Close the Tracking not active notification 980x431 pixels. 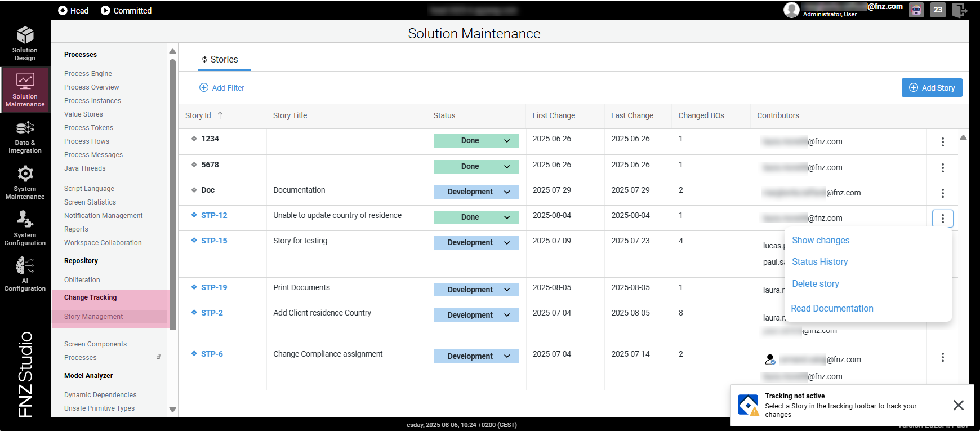tap(958, 405)
